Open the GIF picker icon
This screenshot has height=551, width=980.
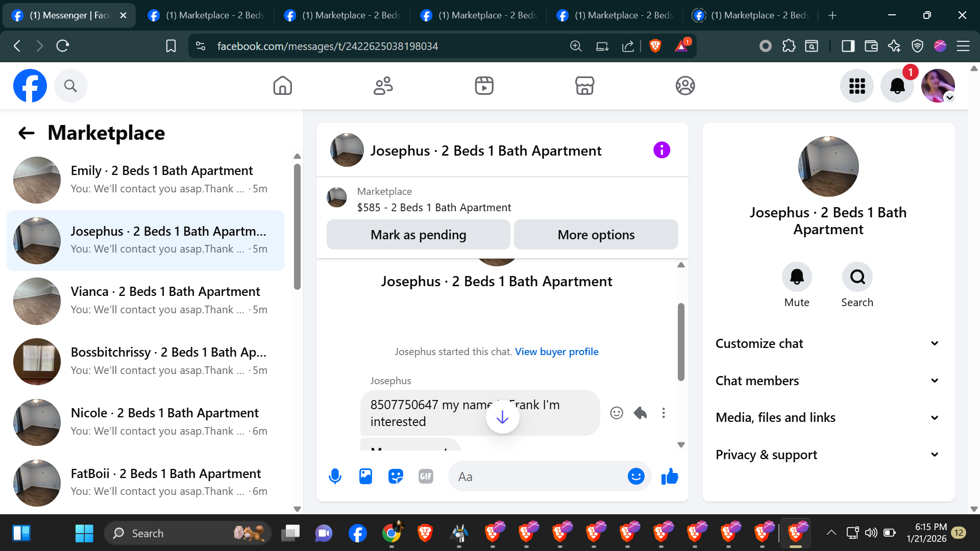[426, 477]
